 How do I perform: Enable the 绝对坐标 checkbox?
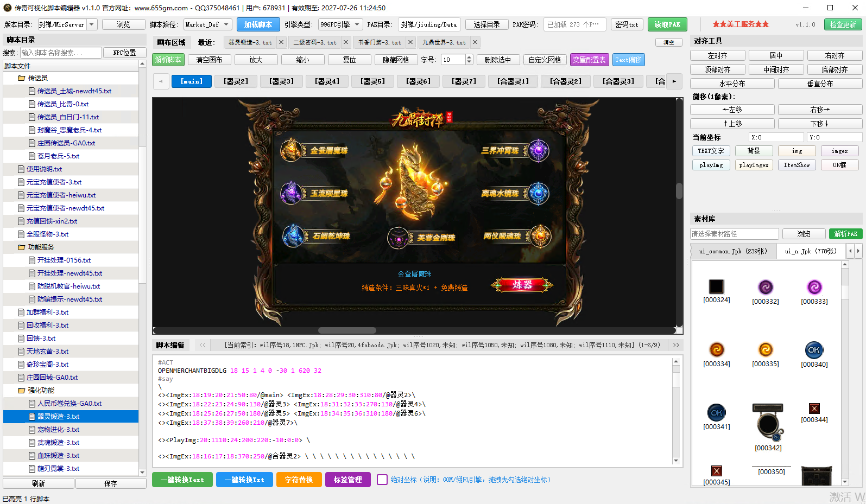(x=382, y=480)
